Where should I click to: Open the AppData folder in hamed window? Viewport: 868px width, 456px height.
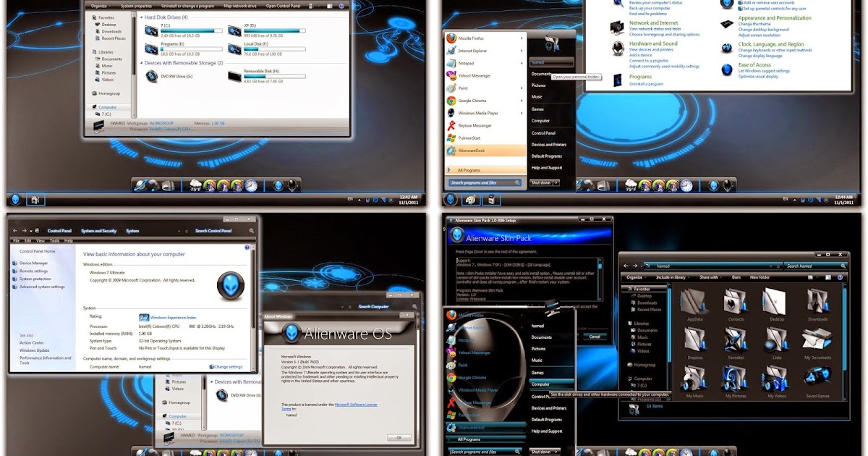[694, 300]
